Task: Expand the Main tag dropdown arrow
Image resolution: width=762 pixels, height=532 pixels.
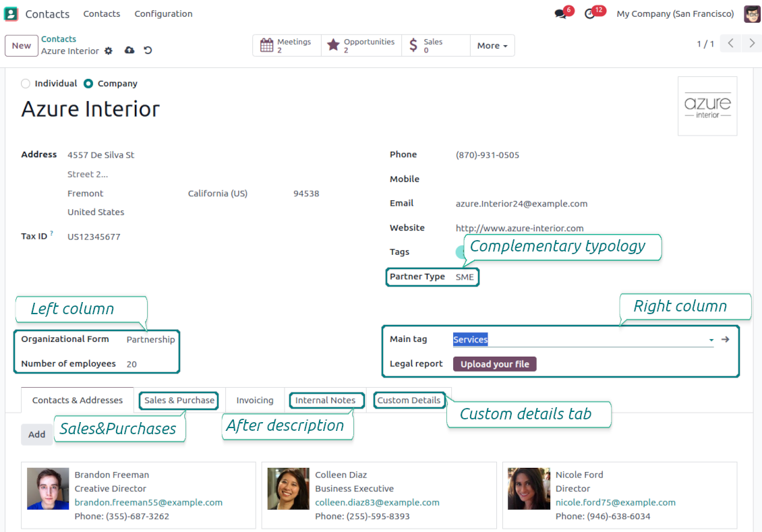Action: coord(711,340)
